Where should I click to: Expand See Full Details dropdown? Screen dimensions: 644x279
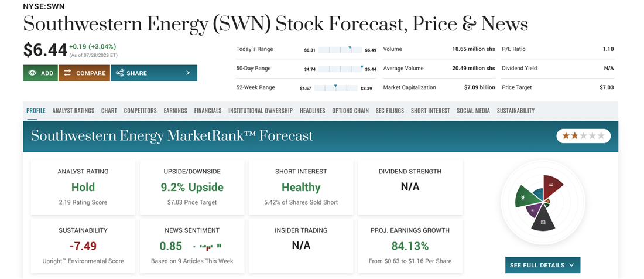point(542,265)
